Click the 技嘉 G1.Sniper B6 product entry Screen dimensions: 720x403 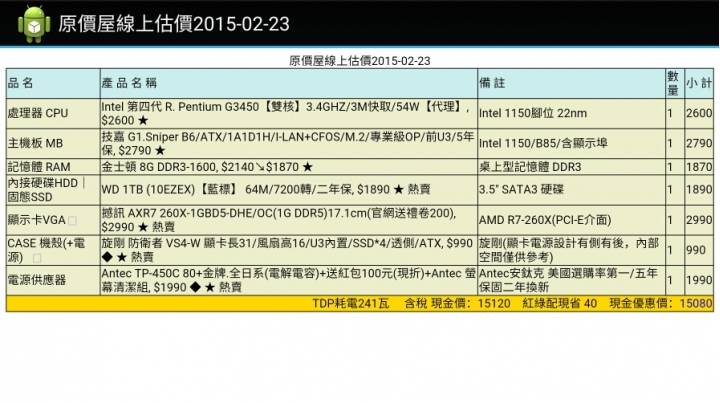pos(288,144)
